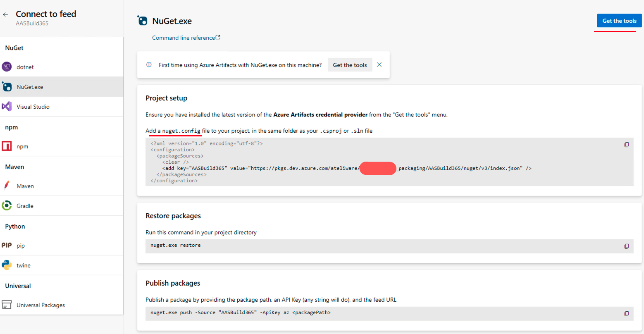
Task: Click the "First time using Azure Artifacts" message
Action: click(x=240, y=65)
